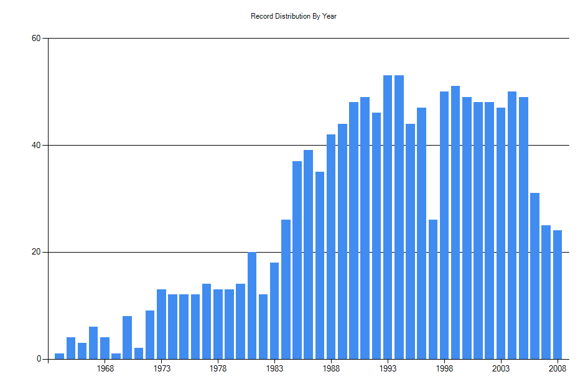The height and width of the screenshot is (392, 588).
Task: Click the 0 label on the y-axis
Action: point(38,358)
